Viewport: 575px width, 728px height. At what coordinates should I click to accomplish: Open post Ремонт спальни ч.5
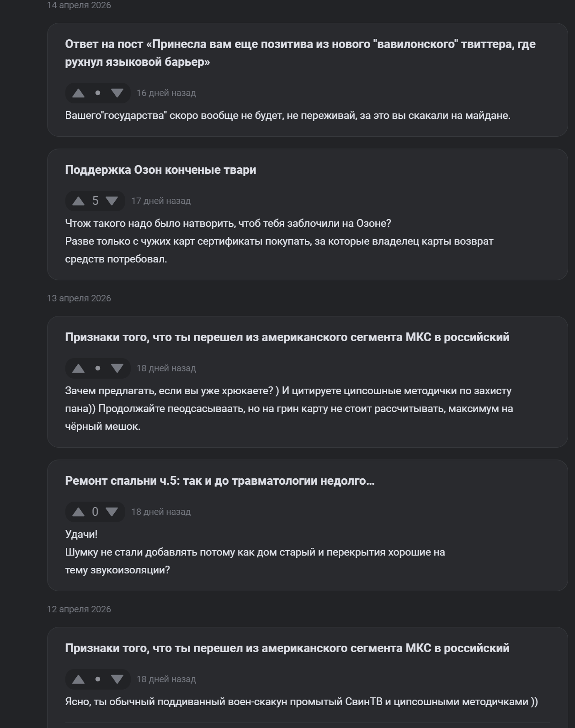coord(220,481)
